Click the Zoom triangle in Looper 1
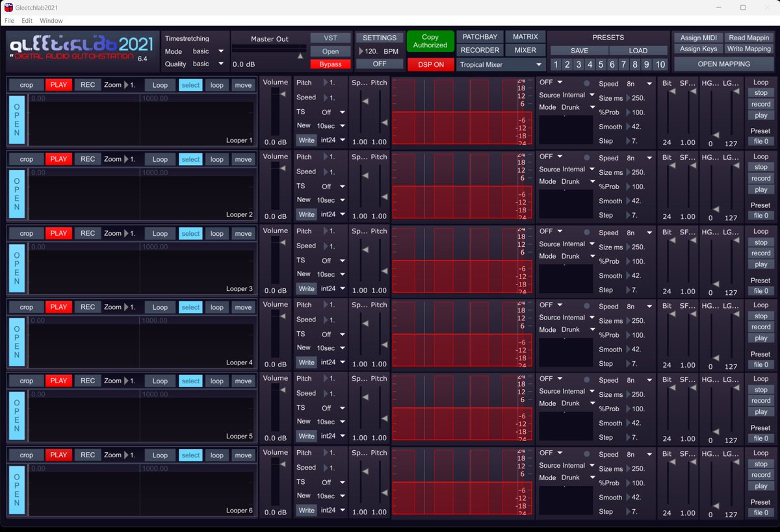780x532 pixels. coord(127,85)
